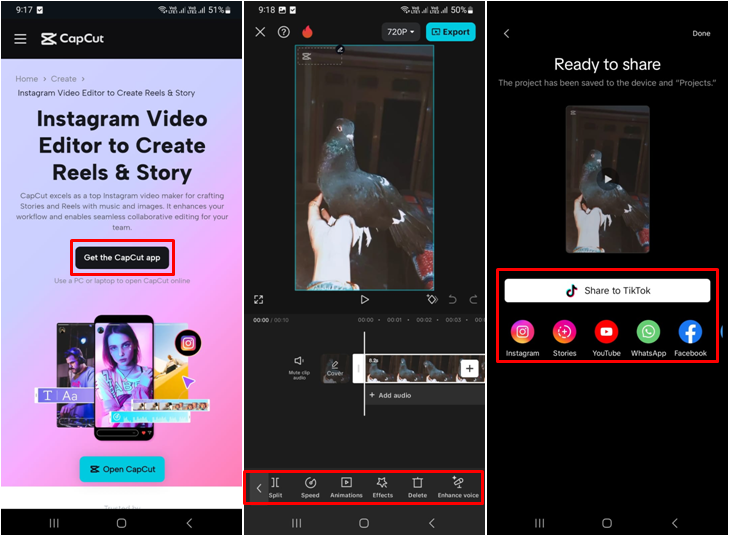Go to Home breadcrumb link
This screenshot has height=535, width=729.
(27, 79)
